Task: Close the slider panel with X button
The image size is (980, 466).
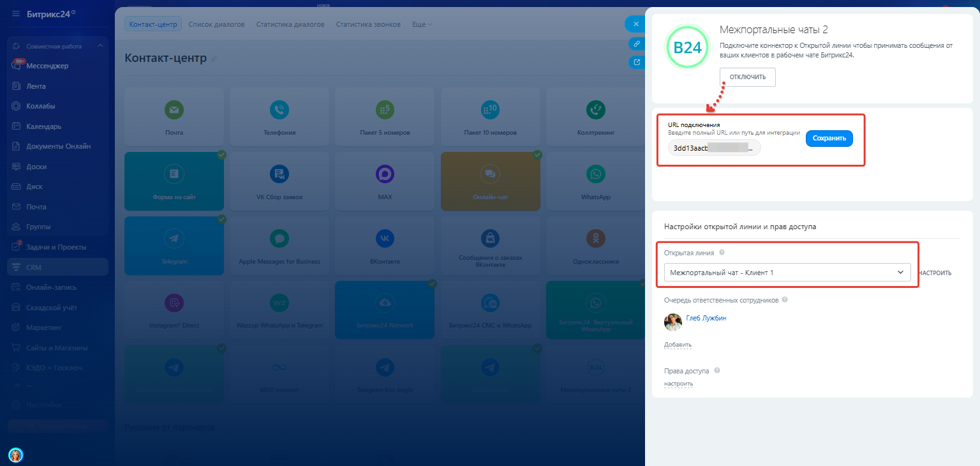Action: coord(635,24)
